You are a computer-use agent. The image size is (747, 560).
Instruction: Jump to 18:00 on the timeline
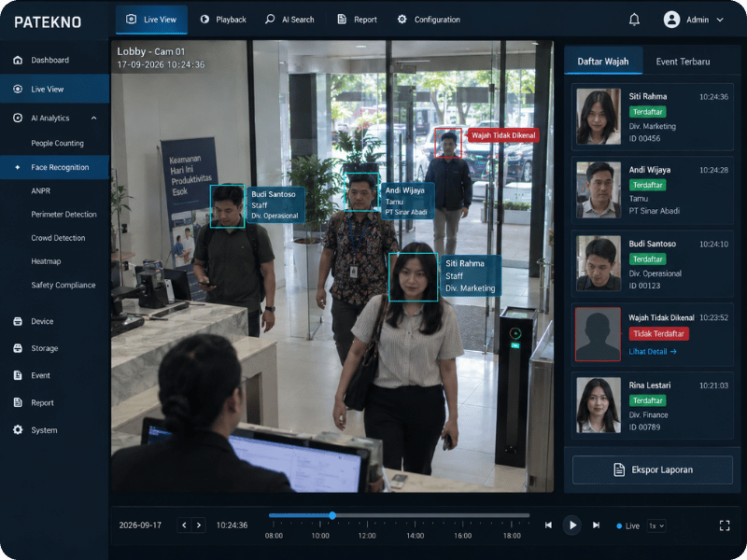pos(512,535)
